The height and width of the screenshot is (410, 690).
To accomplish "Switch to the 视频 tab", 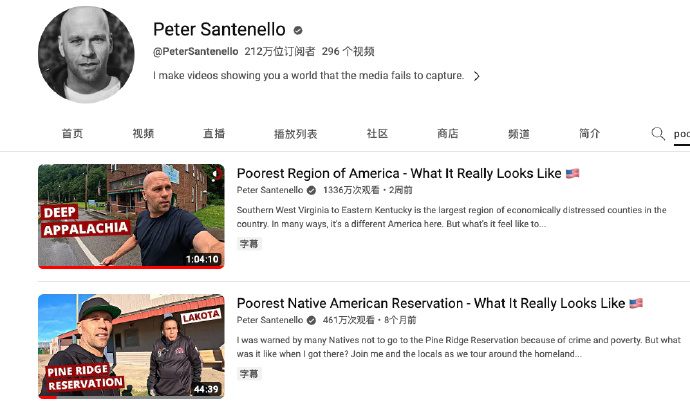I will pyautogui.click(x=143, y=134).
